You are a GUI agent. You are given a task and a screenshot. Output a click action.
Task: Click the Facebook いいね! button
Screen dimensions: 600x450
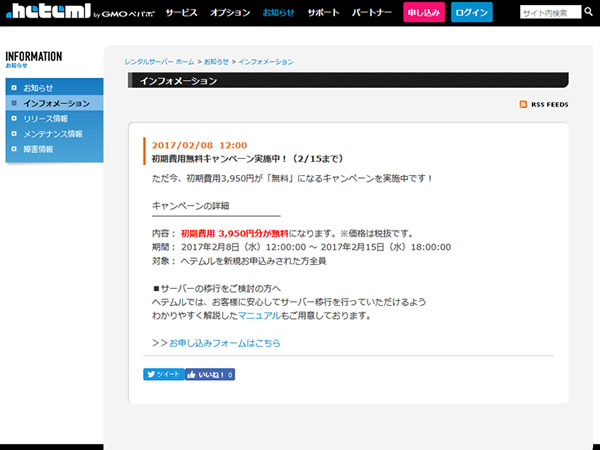pyautogui.click(x=210, y=374)
